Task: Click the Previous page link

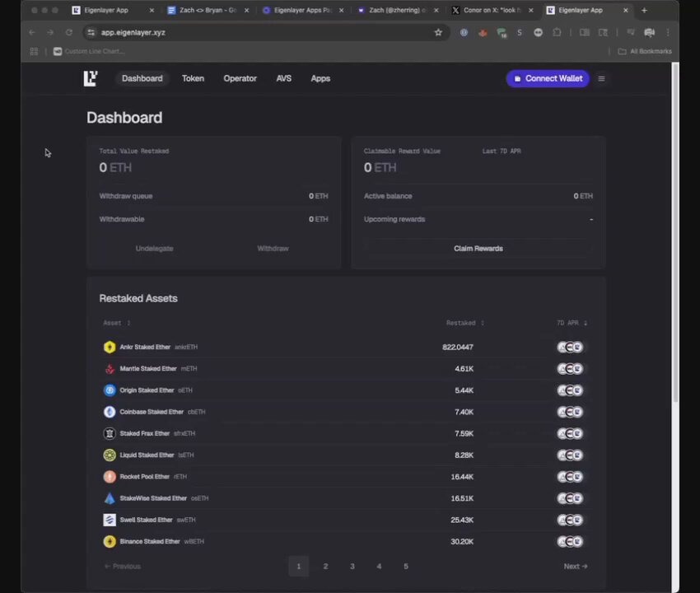Action: click(x=123, y=566)
